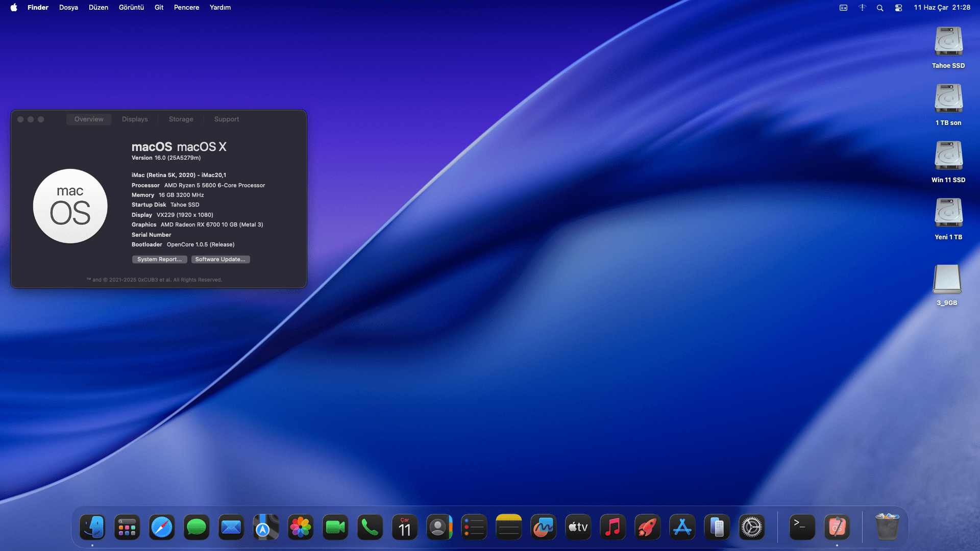This screenshot has height=551, width=980.
Task: Open the Pencere menu
Action: 186,8
